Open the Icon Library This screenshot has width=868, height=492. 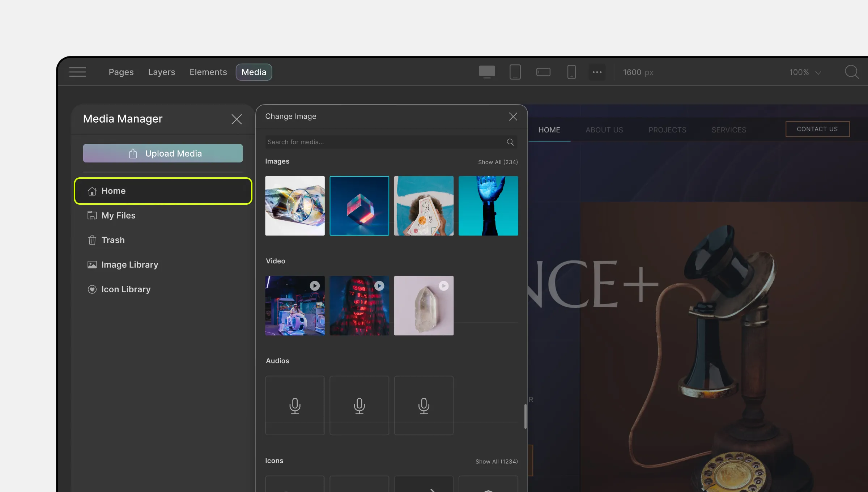pyautogui.click(x=126, y=289)
